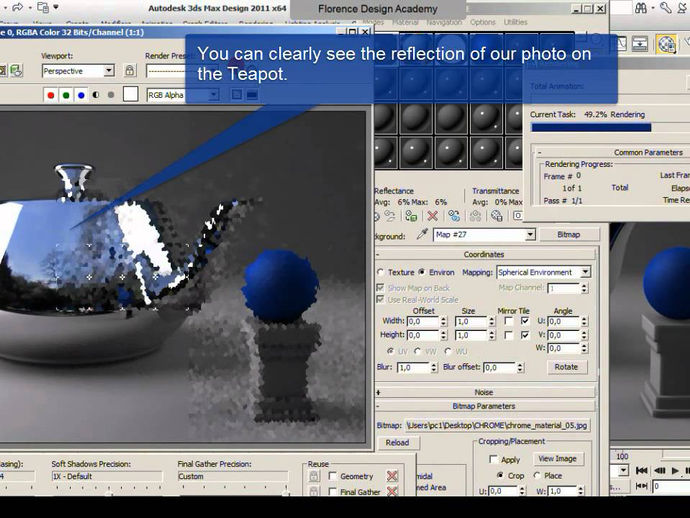
Task: Click the Rotate button
Action: click(566, 367)
